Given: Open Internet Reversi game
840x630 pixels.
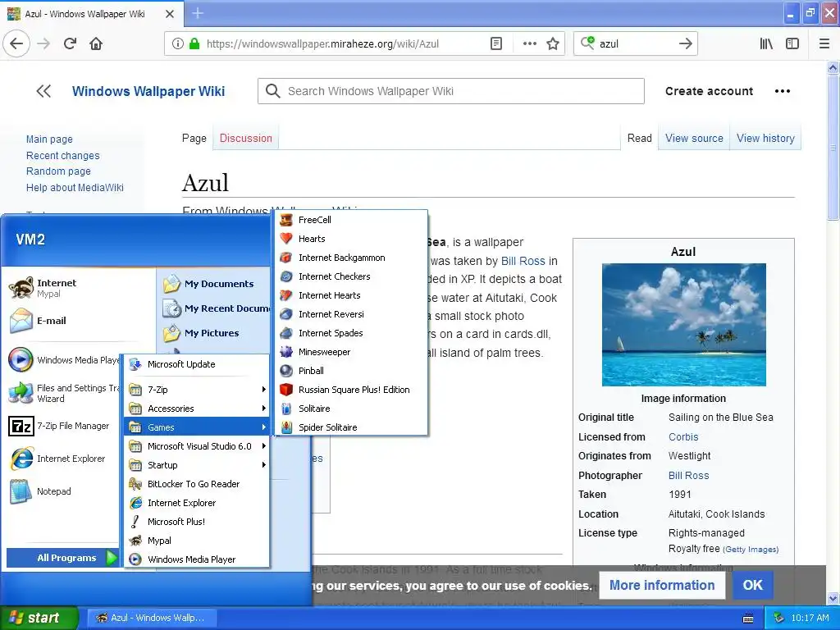Looking at the screenshot, I should click(x=351, y=314).
